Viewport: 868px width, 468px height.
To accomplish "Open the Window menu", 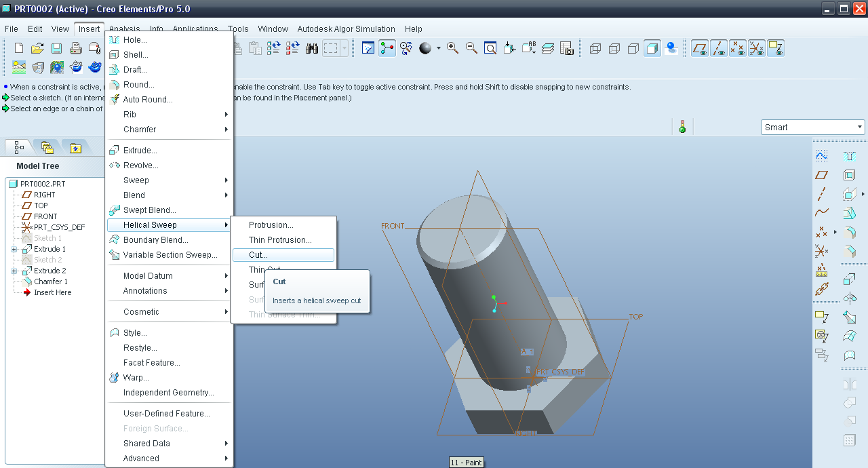I will [x=273, y=29].
